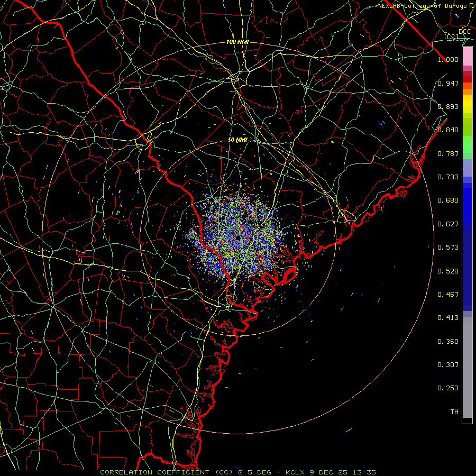Click the 0.5 DEG elevation text
Viewport: 476px width, 476px height.
coord(254,472)
